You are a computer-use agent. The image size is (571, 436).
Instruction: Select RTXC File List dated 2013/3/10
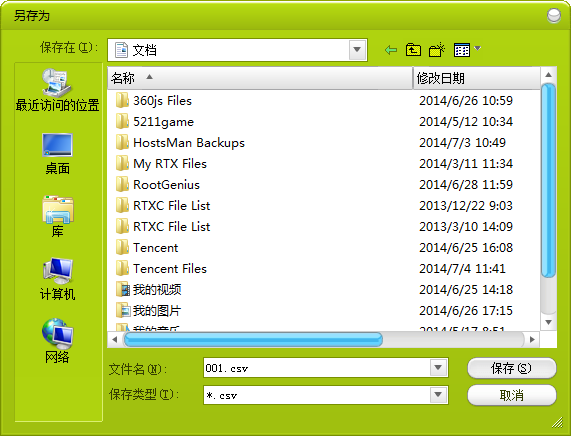pos(172,227)
